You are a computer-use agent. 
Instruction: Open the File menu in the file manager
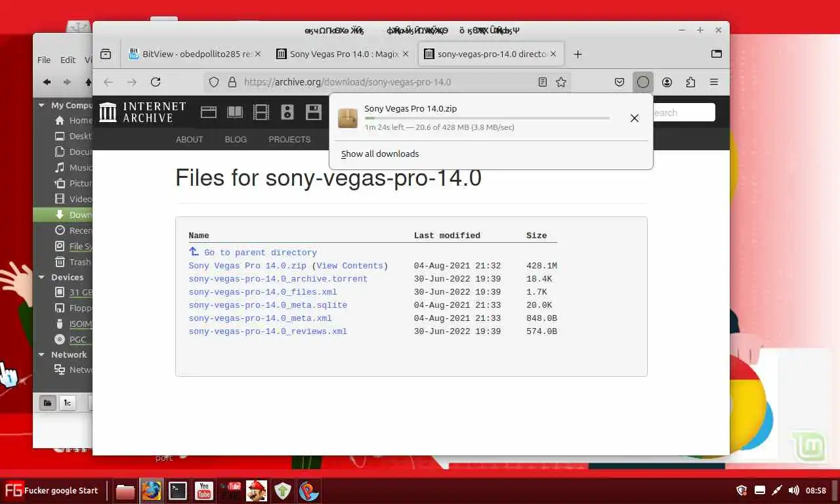(x=44, y=60)
